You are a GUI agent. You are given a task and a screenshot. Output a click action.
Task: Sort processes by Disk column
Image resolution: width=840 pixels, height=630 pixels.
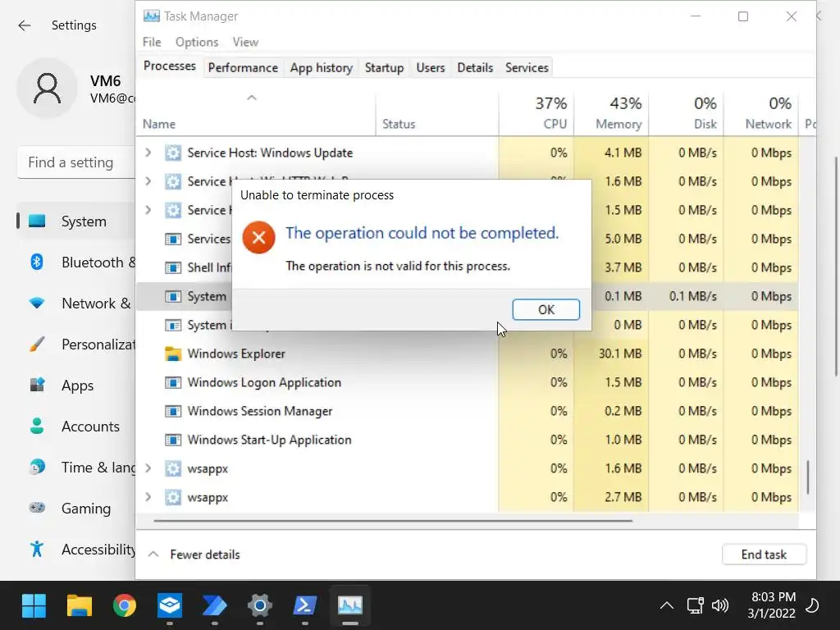click(x=687, y=113)
